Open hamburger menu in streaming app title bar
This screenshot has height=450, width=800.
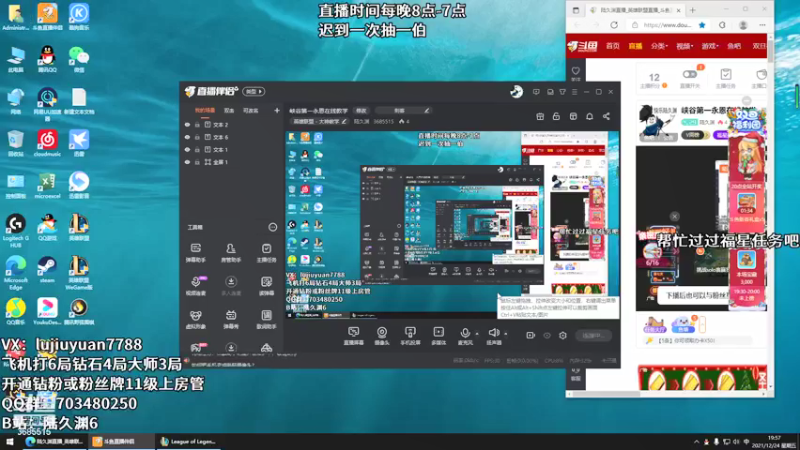click(574, 92)
